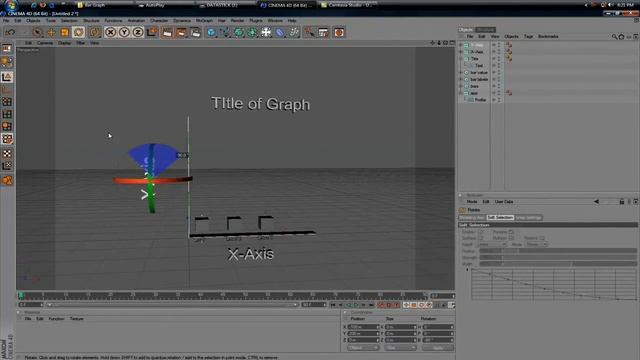The image size is (640, 360).
Task: Expand the bar value object tree
Action: click(x=461, y=72)
